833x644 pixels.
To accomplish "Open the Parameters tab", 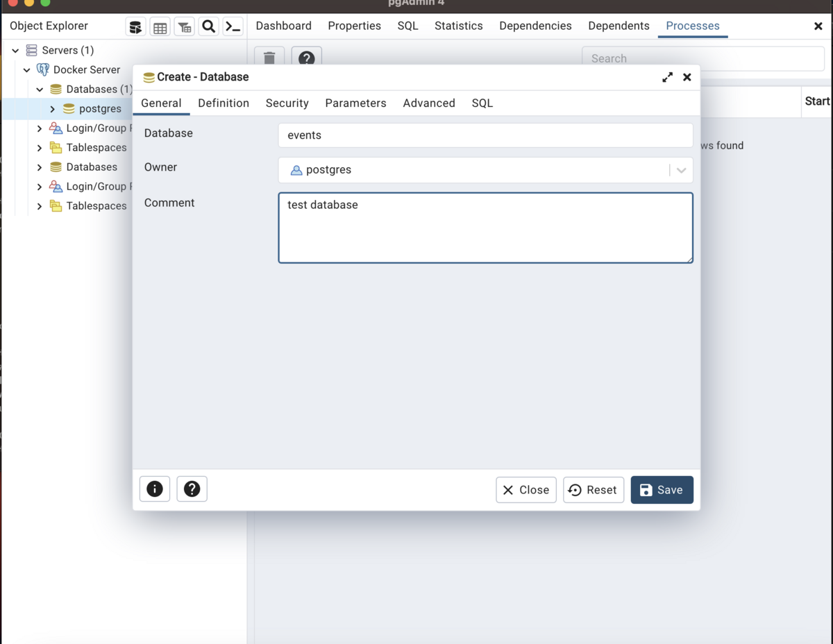I will point(355,103).
